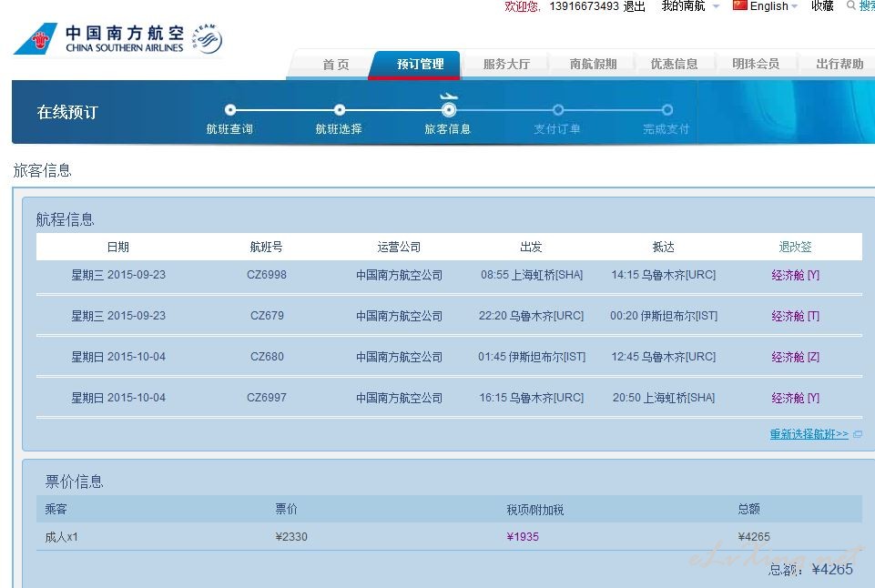The height and width of the screenshot is (588, 875).
Task: Click arrival 00:20 伊斯坦布尔[IST]
Action: (664, 317)
